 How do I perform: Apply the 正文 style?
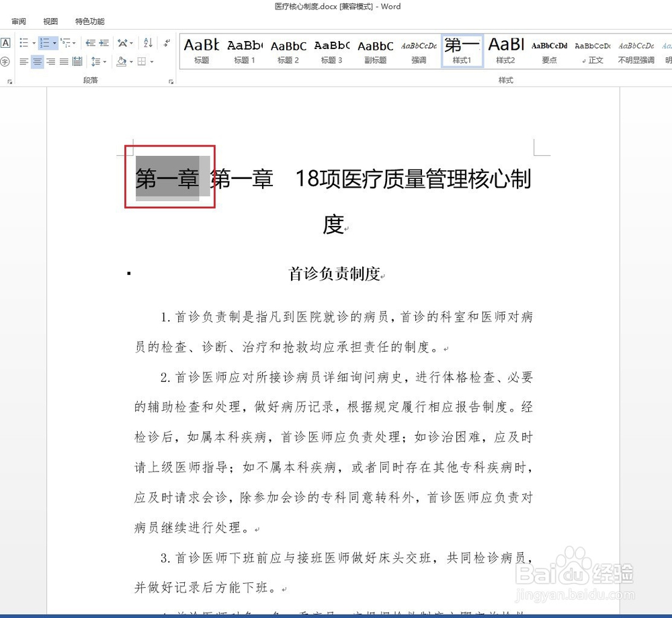coord(593,51)
